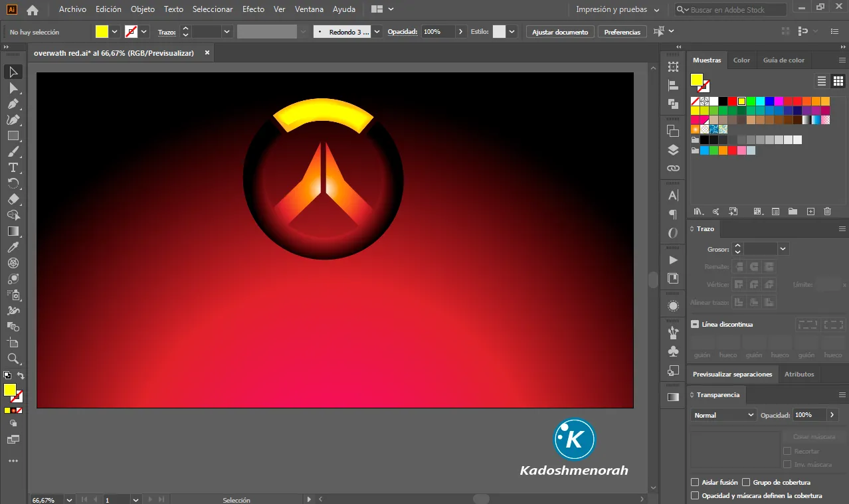This screenshot has height=504, width=849.
Task: Open the stroke color dropdown in control bar
Action: point(144,31)
